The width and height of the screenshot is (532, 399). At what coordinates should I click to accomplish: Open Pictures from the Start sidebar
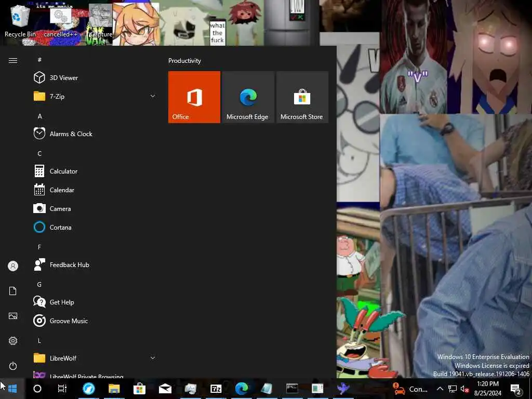tap(13, 316)
